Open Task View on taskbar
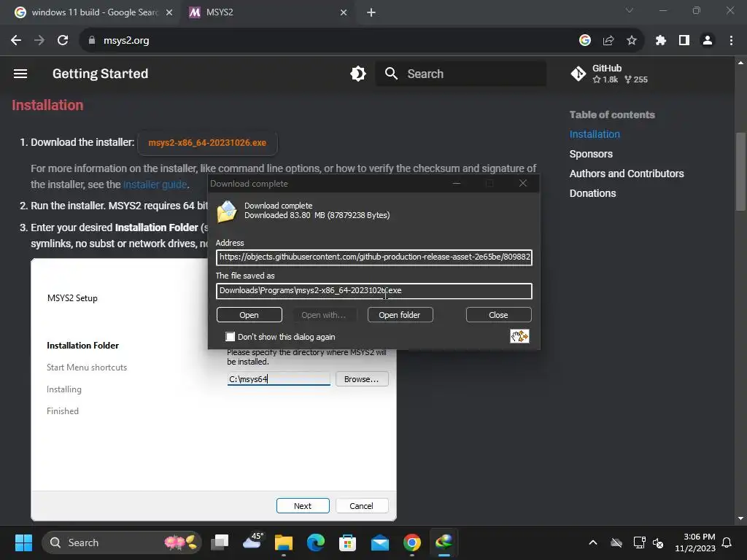 [x=220, y=542]
